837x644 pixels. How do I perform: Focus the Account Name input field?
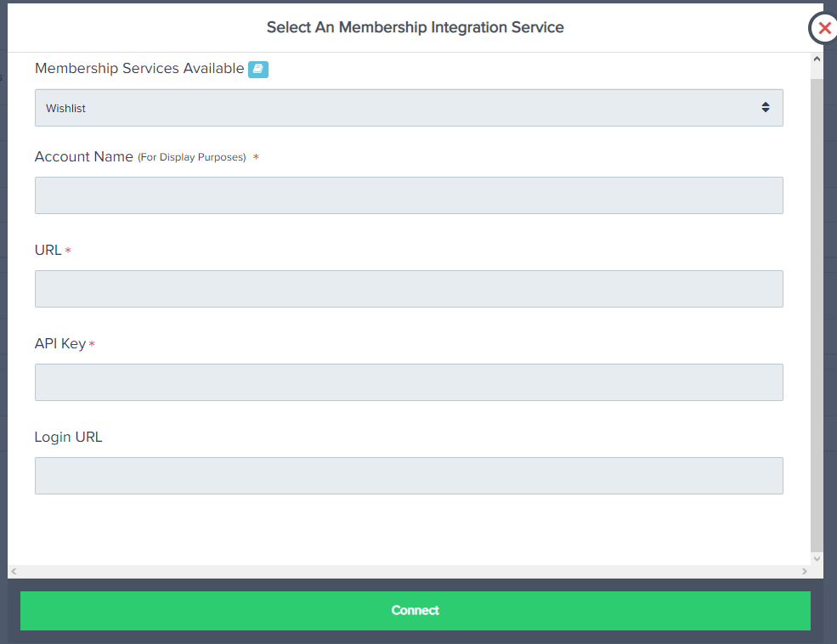coord(408,195)
